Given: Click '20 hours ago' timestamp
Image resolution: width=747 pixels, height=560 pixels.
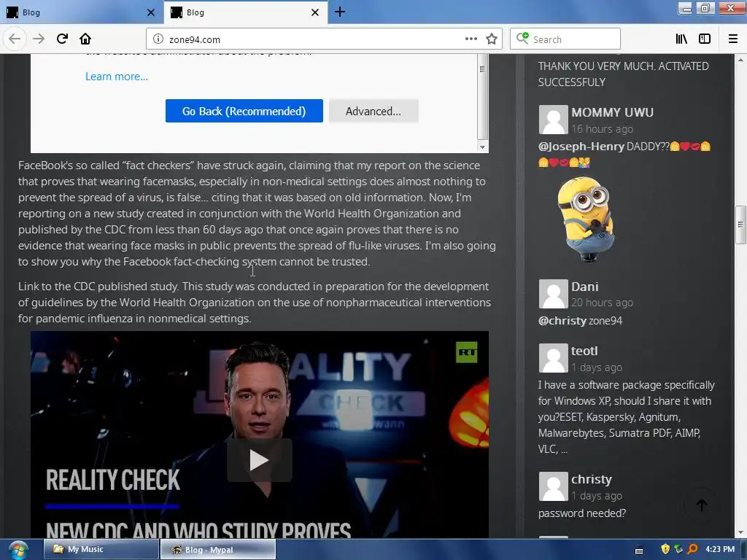Looking at the screenshot, I should (602, 303).
